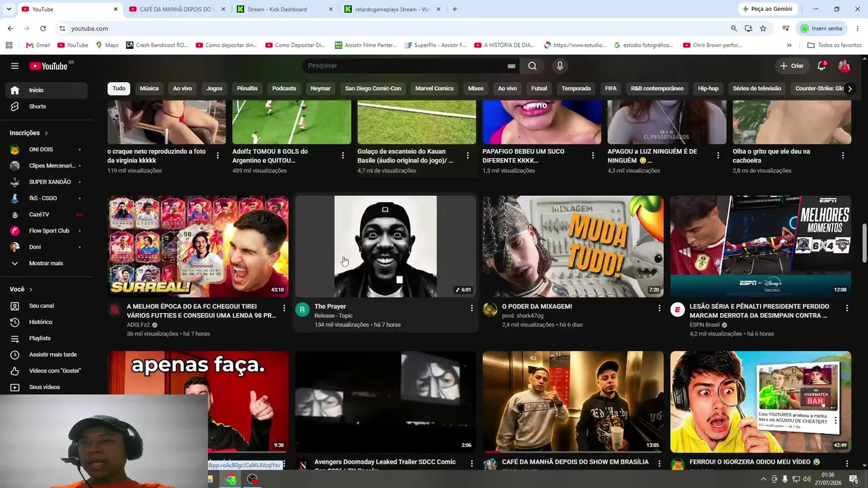Select the Jogos filter chip
This screenshot has width=868, height=488.
[x=214, y=89]
